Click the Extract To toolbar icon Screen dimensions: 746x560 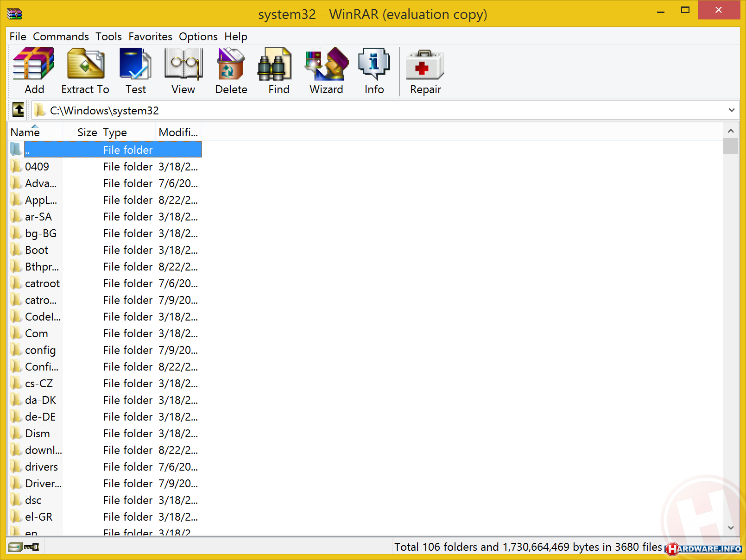tap(85, 71)
